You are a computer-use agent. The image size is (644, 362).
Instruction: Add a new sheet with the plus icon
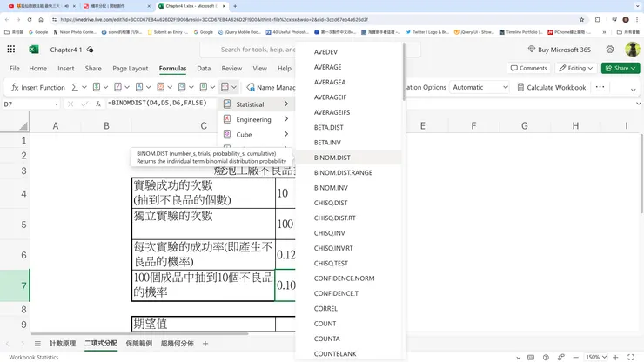[205, 344]
